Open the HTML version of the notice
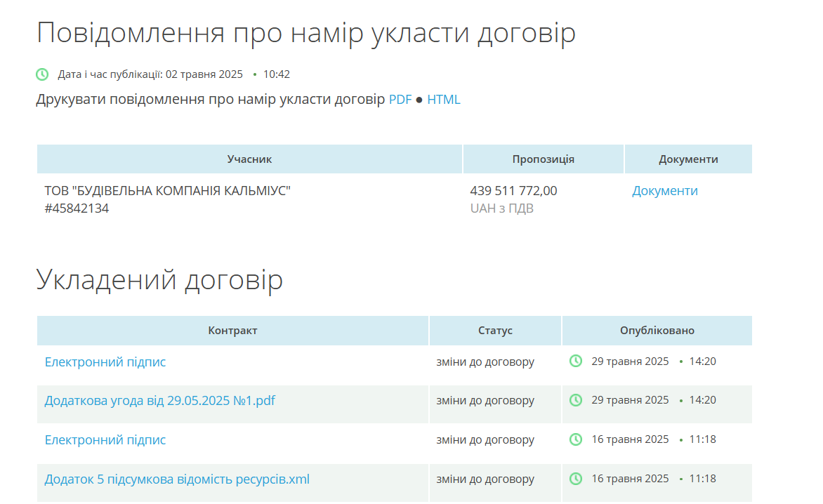This screenshot has height=504, width=823. [444, 100]
